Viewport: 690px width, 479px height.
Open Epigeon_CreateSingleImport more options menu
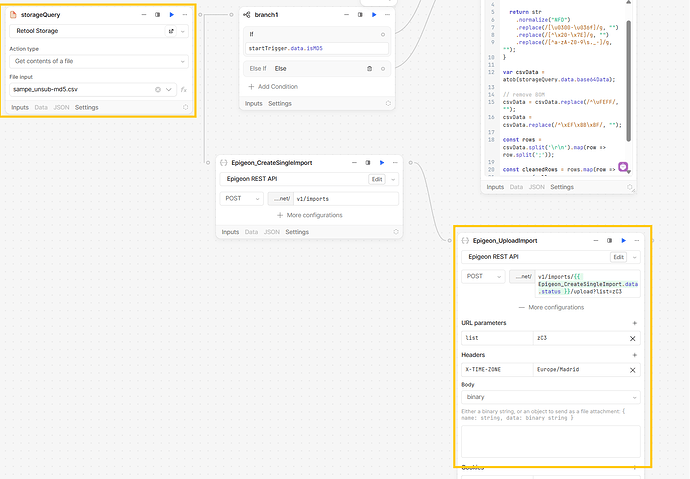pos(395,162)
